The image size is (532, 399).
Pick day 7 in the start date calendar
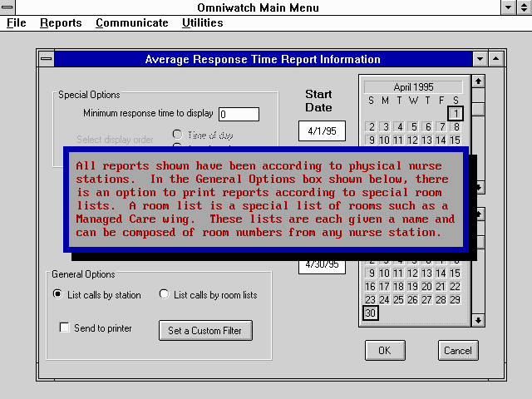pos(441,127)
